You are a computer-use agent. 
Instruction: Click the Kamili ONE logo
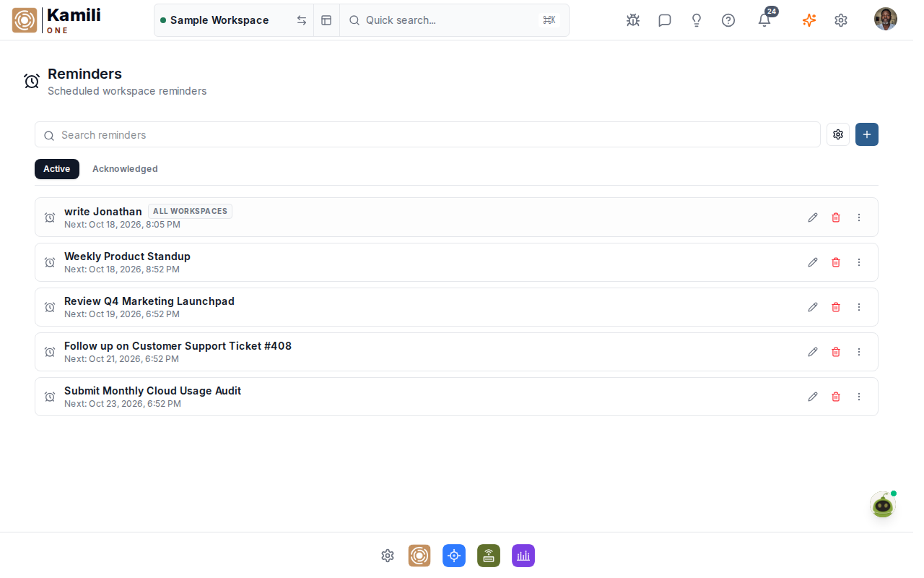click(x=56, y=20)
